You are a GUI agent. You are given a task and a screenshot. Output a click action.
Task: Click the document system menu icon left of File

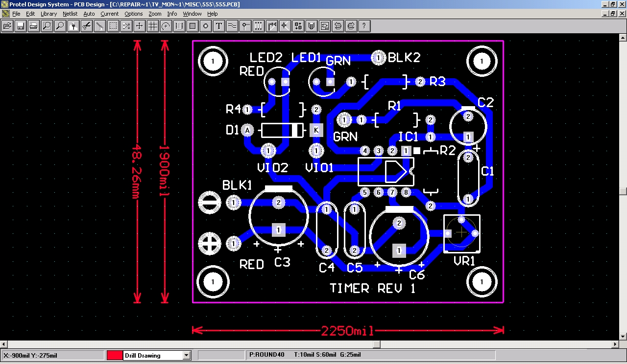tap(5, 14)
